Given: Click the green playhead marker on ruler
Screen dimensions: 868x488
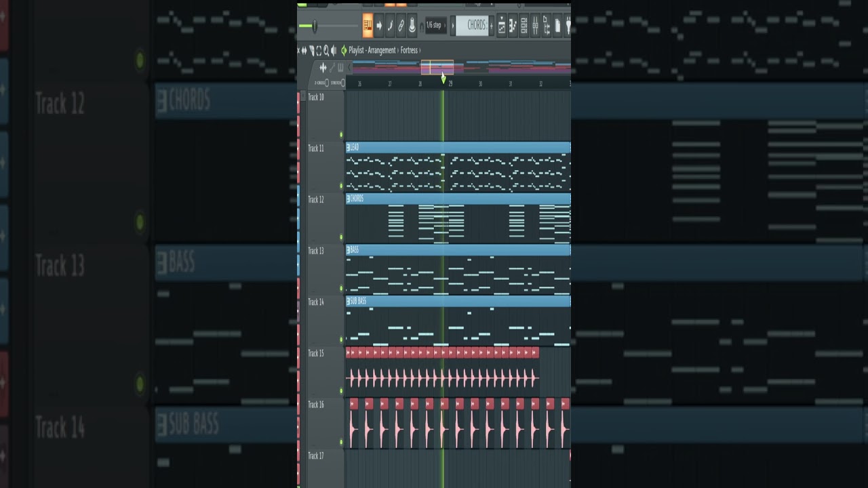Looking at the screenshot, I should 443,80.
